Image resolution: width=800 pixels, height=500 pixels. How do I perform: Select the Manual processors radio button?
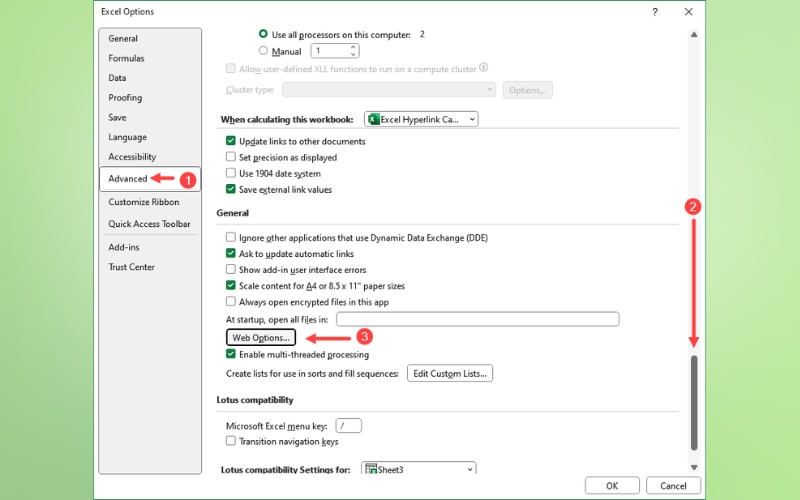click(263, 50)
